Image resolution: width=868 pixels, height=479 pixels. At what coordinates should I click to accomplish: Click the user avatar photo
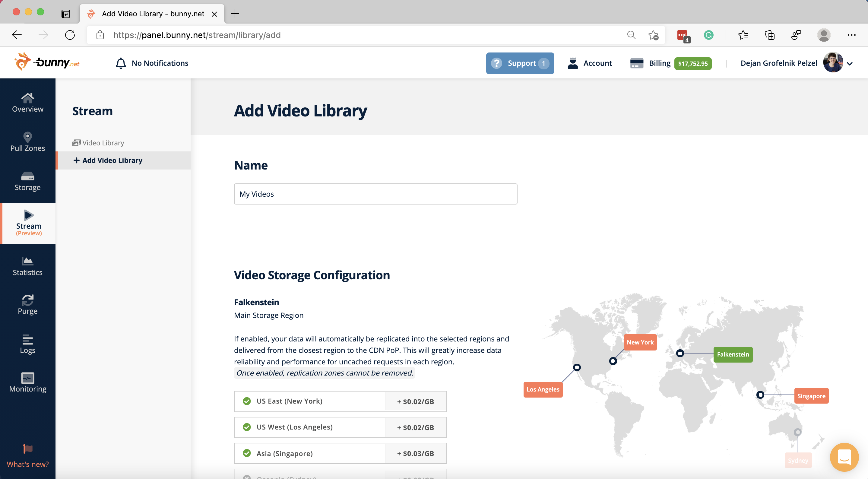[833, 62]
